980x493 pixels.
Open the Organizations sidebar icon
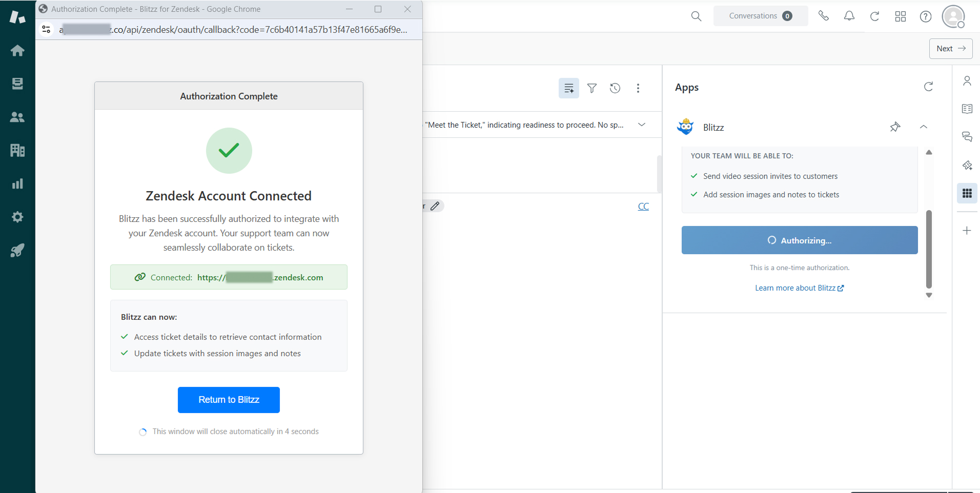17,150
